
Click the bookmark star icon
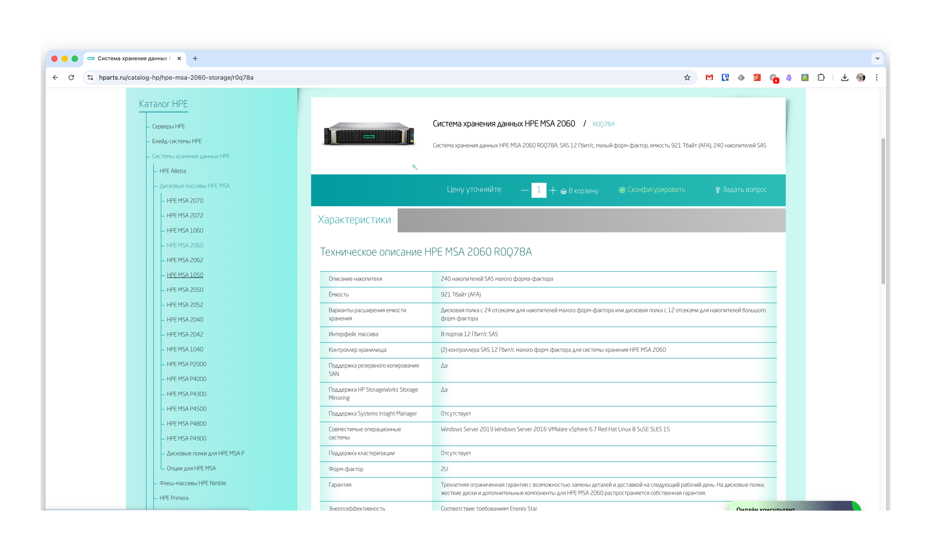point(687,77)
